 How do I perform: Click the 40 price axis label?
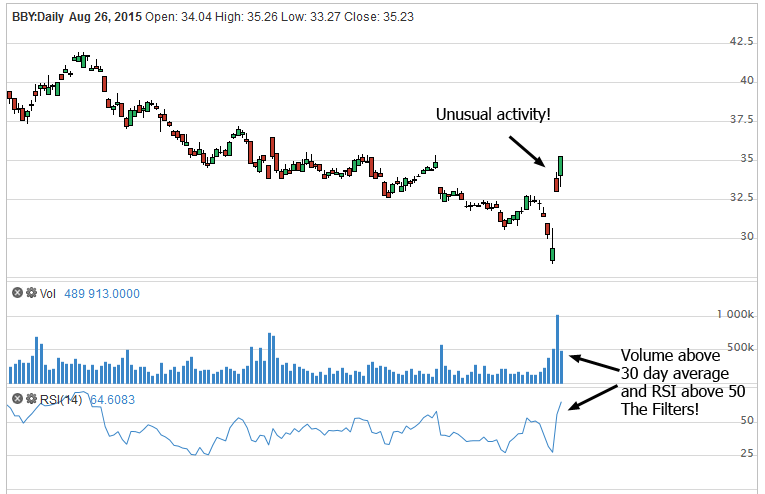click(x=747, y=80)
